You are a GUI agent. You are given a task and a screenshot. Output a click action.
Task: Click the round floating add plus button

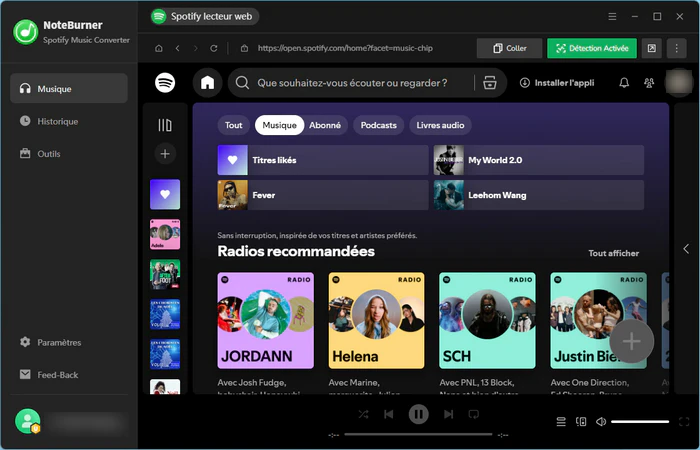pyautogui.click(x=632, y=342)
